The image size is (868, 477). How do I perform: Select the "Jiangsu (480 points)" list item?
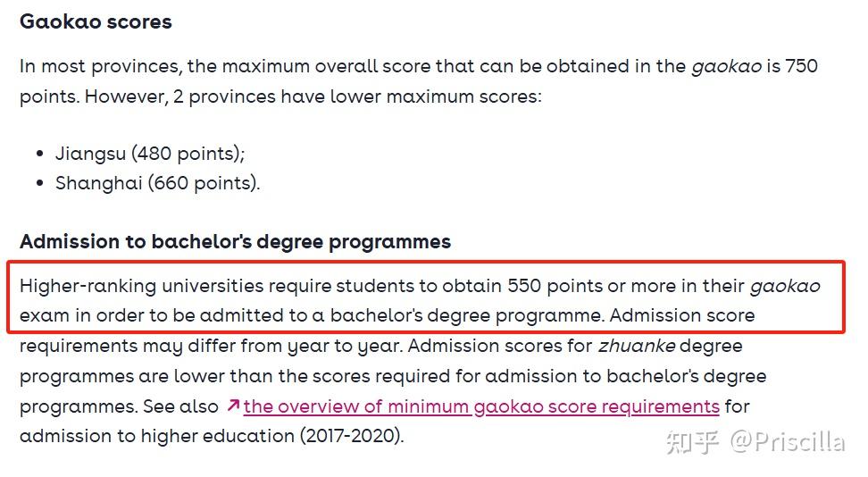(149, 153)
